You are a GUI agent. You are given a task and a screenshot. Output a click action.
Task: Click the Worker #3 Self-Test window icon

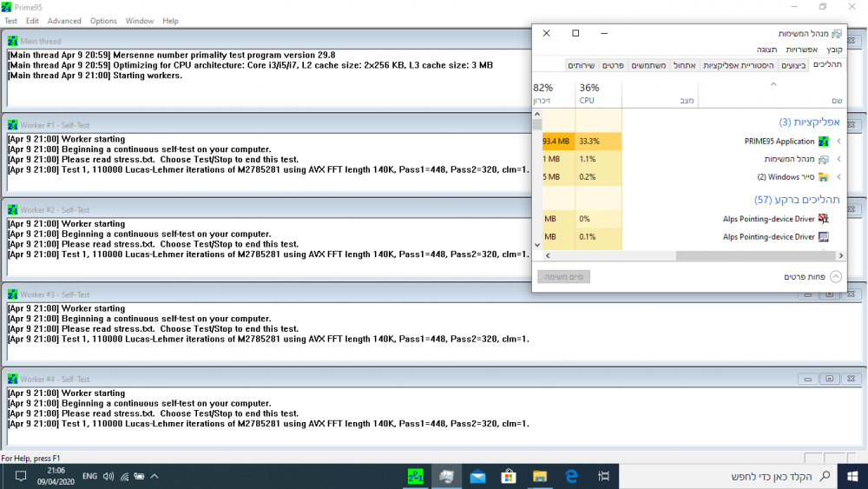click(12, 294)
